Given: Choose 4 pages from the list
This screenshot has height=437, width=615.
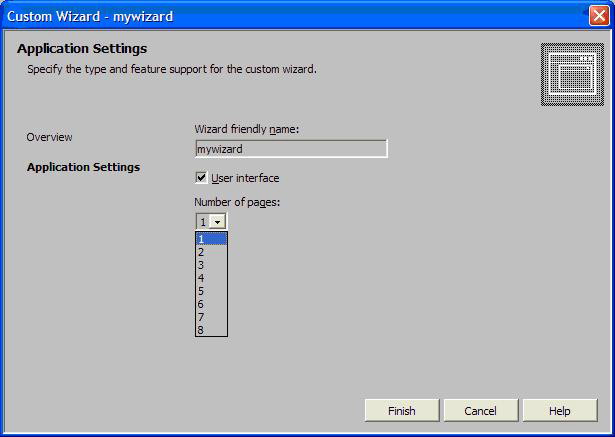Looking at the screenshot, I should pos(211,278).
